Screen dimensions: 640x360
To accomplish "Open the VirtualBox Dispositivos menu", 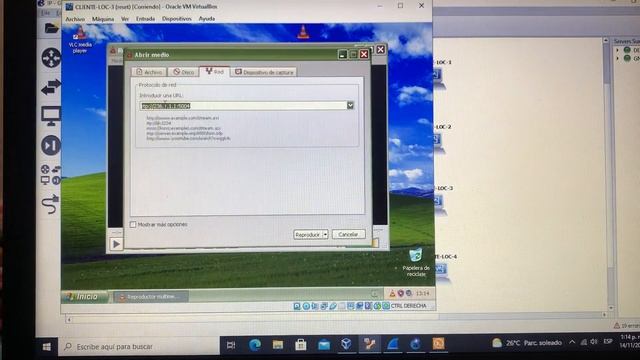I will (x=177, y=19).
